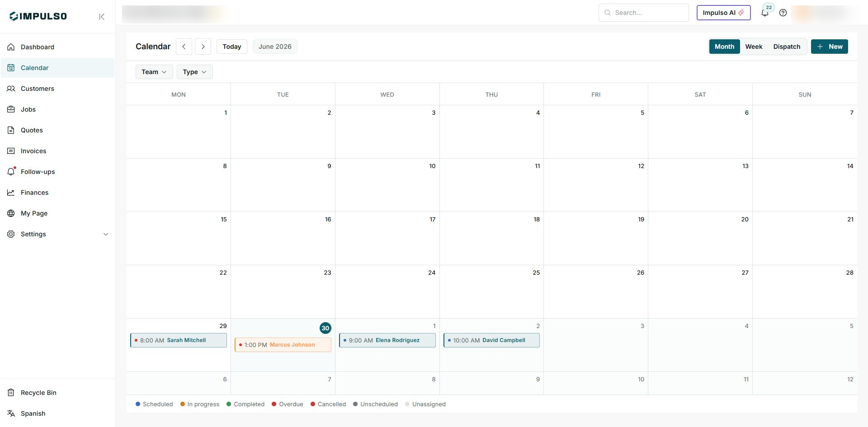Click the search magnifier icon

click(608, 13)
